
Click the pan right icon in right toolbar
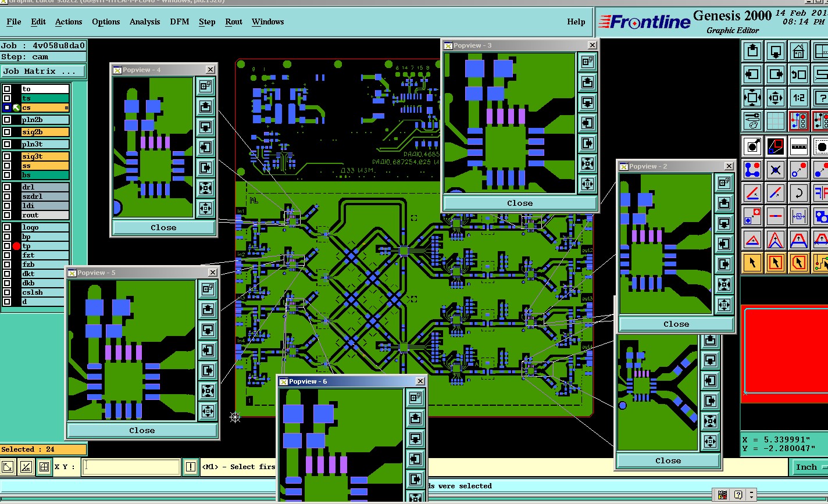coord(776,74)
